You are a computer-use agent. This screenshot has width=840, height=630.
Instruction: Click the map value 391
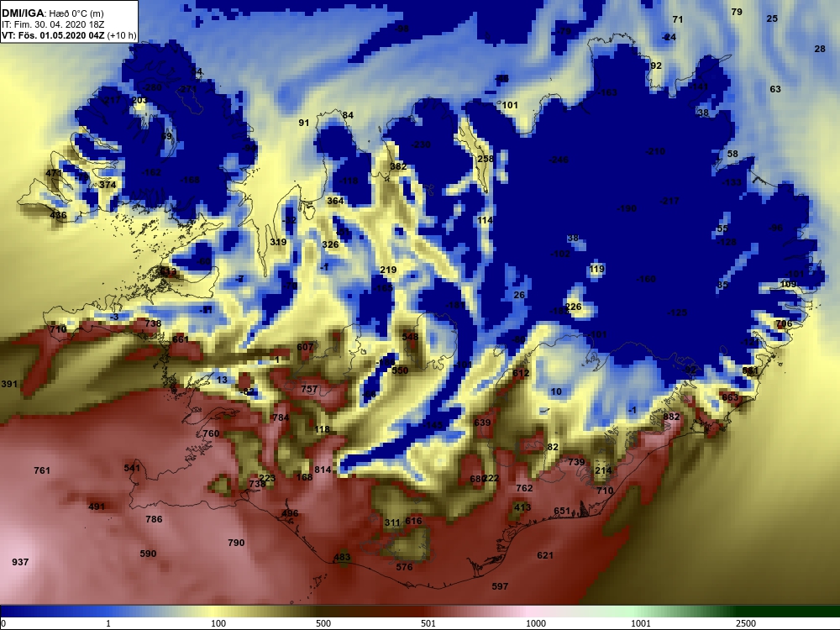[x=9, y=384]
